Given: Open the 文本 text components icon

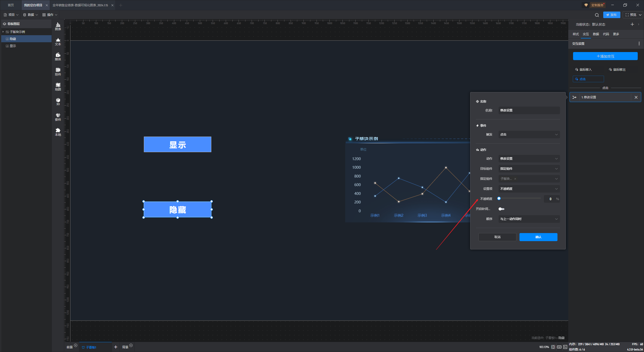Looking at the screenshot, I should tap(58, 41).
